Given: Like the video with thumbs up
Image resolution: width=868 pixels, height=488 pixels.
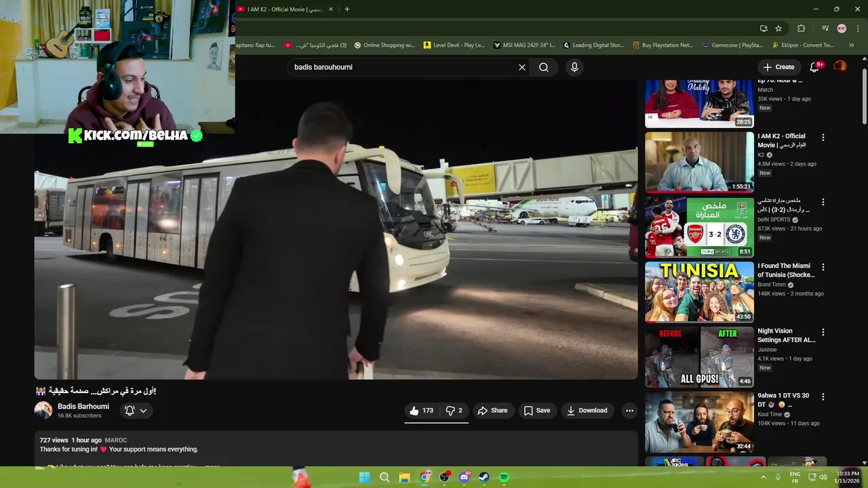Looking at the screenshot, I should (421, 411).
